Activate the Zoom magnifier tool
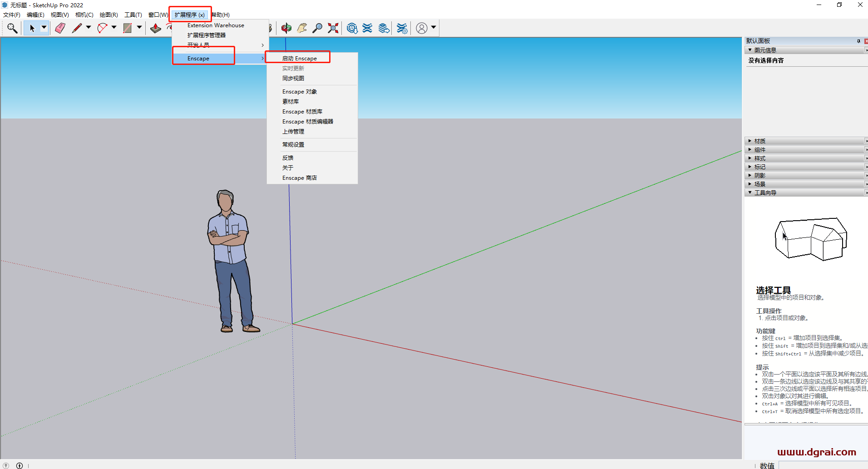The width and height of the screenshot is (868, 469). (317, 28)
